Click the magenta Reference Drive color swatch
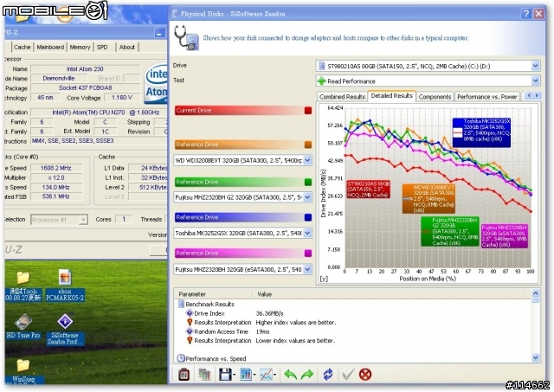This screenshot has width=554, height=392. point(308,253)
